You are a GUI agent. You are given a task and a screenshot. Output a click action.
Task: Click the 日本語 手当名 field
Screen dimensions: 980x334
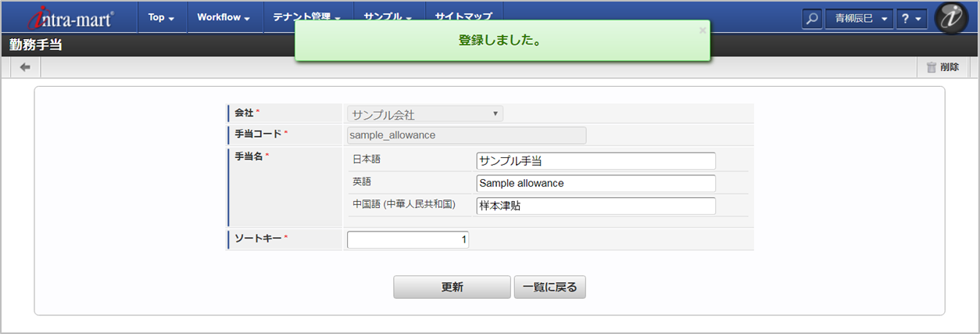(596, 160)
